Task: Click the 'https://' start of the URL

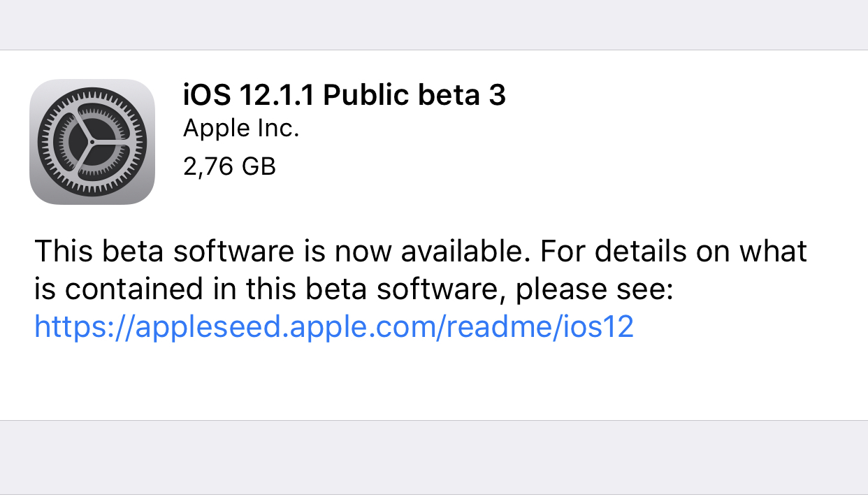Action: (x=81, y=327)
